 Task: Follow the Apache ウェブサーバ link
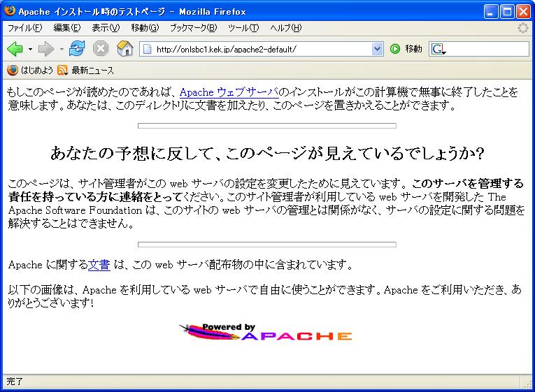(x=229, y=92)
